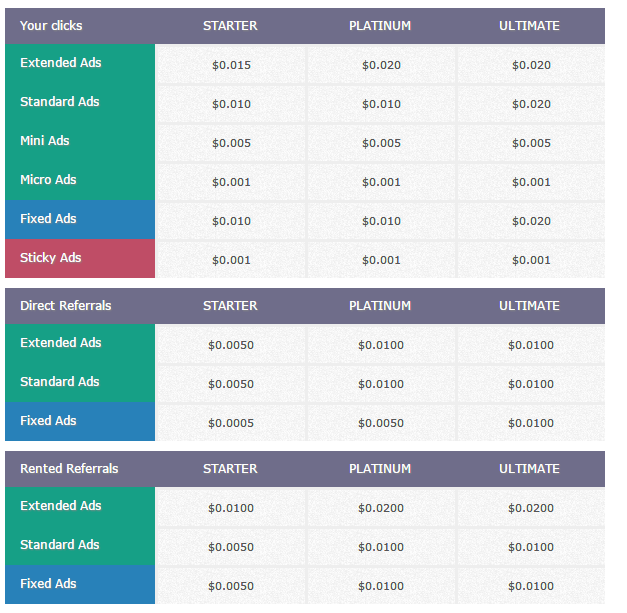Click ULTIMATE column header in Your clicks table
The image size is (627, 613).
(x=530, y=26)
